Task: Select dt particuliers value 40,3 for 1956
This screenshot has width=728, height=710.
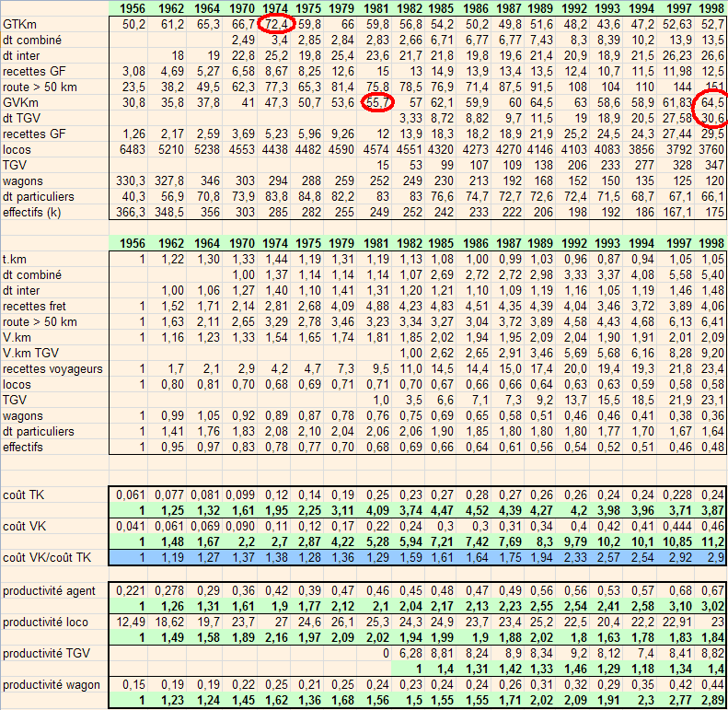Action: 133,196
